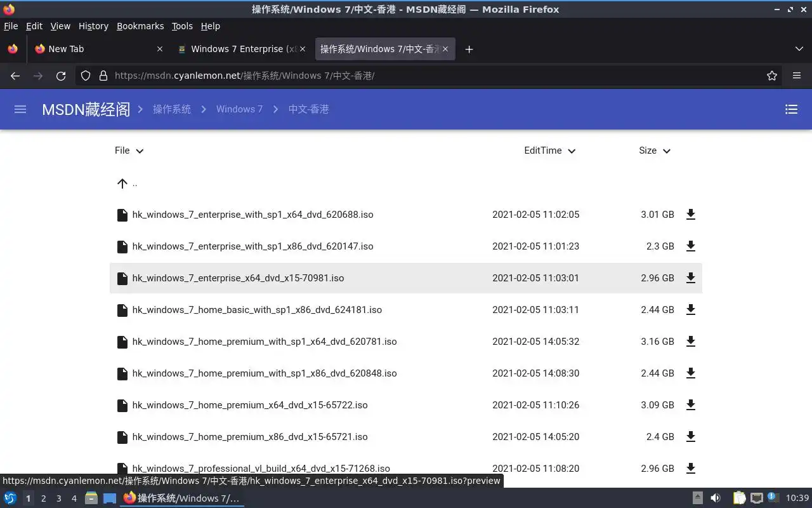
Task: Download hk_windows_7_home_premium_x86_dvd_x15-65721.iso
Action: [x=691, y=437]
